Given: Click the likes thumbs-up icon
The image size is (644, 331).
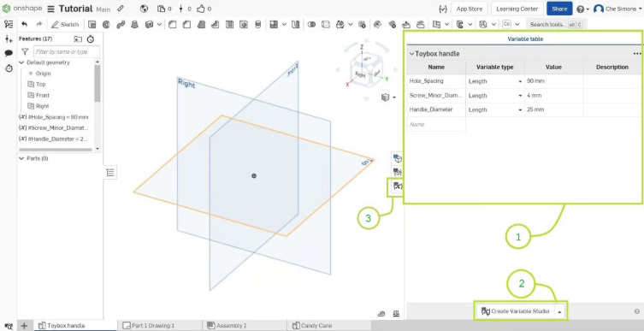Looking at the screenshot, I should (201, 9).
